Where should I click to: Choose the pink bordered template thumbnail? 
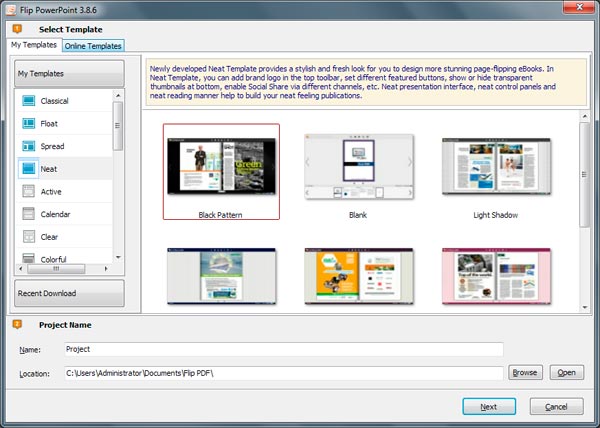[x=496, y=276]
